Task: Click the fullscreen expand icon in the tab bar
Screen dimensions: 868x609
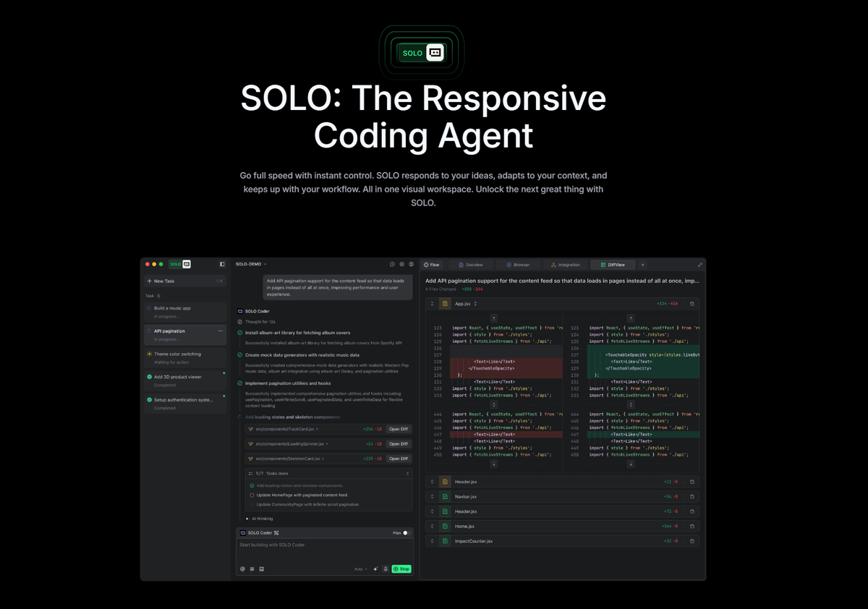Action: [x=699, y=265]
